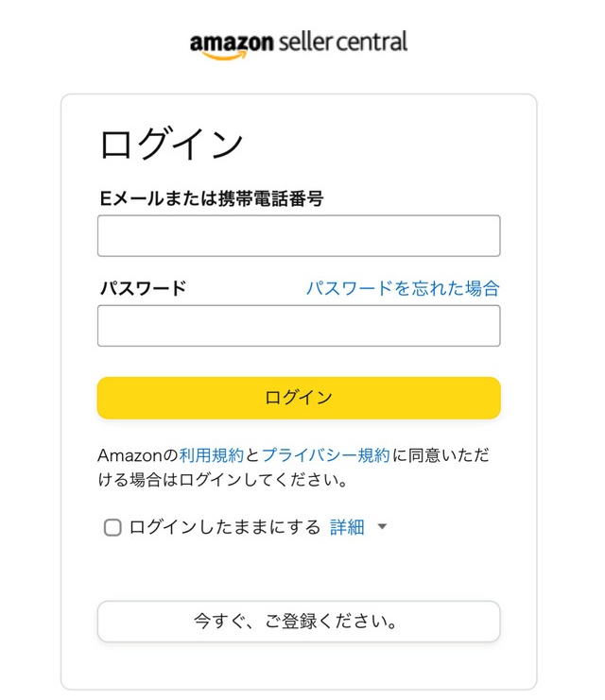The width and height of the screenshot is (605, 700).
Task: Click the ける場合はログインしてください text line
Action: click(x=223, y=480)
